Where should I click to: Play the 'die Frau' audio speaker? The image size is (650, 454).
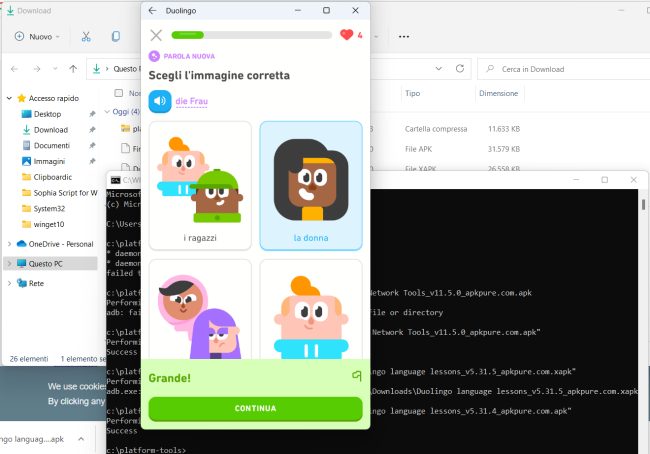tap(160, 101)
